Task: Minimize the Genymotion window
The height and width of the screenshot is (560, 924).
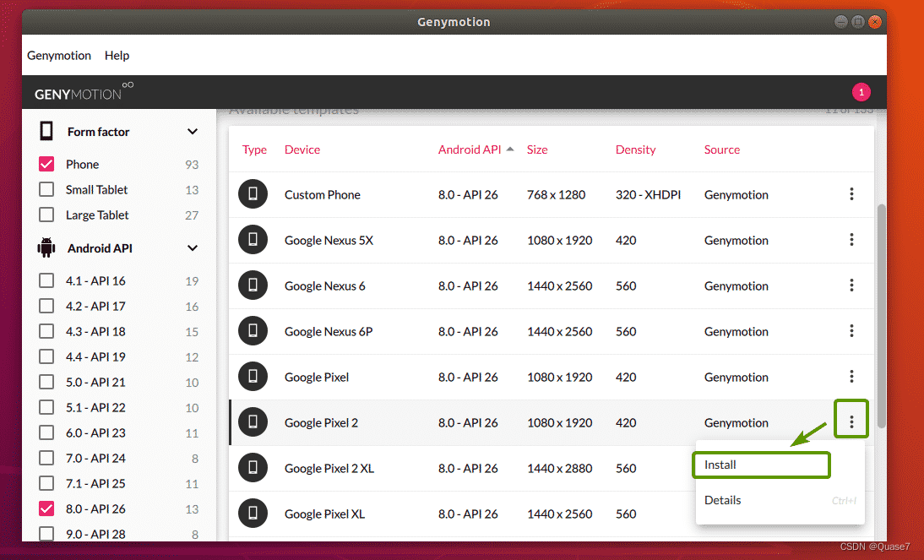Action: pyautogui.click(x=841, y=22)
